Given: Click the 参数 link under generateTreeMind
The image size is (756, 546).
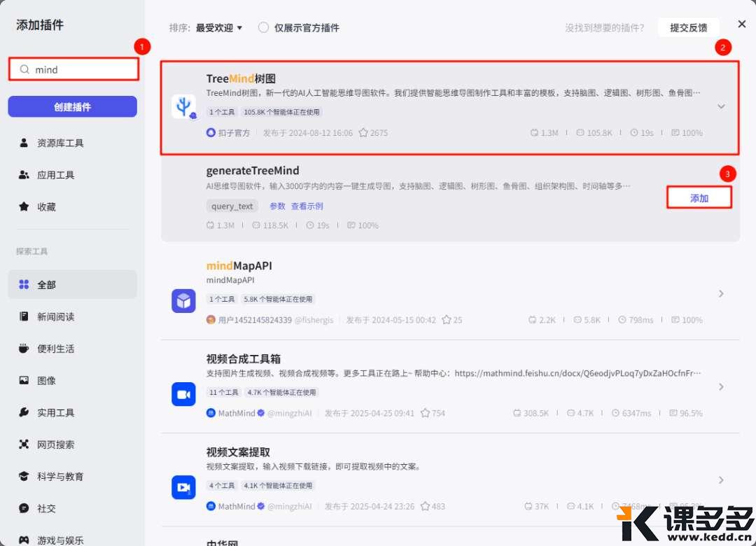Looking at the screenshot, I should click(277, 206).
